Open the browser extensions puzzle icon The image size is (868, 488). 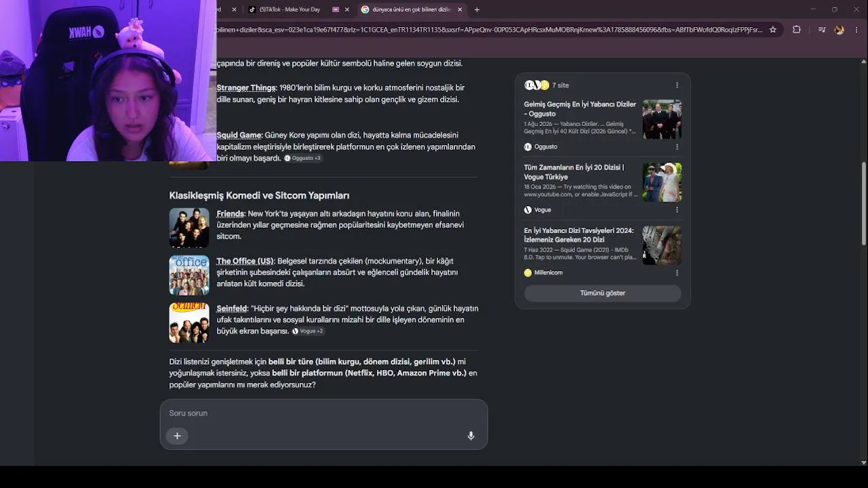tap(796, 30)
